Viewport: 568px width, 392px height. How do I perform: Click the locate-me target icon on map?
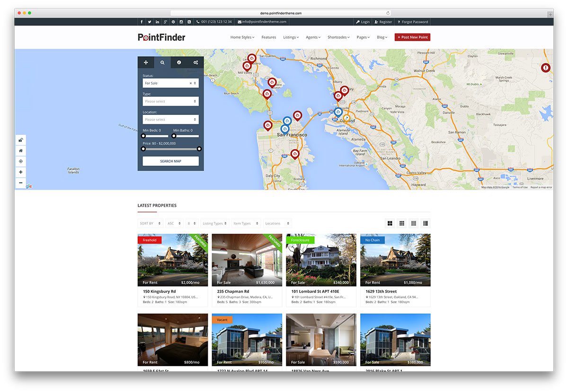tap(21, 161)
